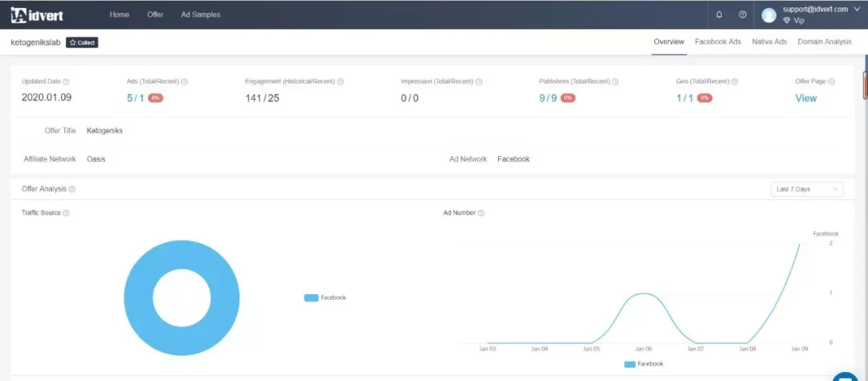
Task: Click the Impression value 0 / 0
Action: click(x=410, y=98)
